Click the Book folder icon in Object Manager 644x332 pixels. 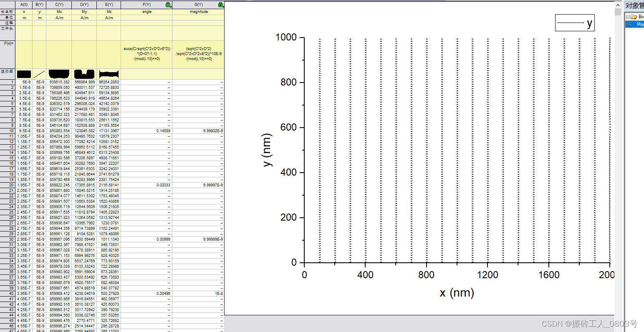coord(634,17)
